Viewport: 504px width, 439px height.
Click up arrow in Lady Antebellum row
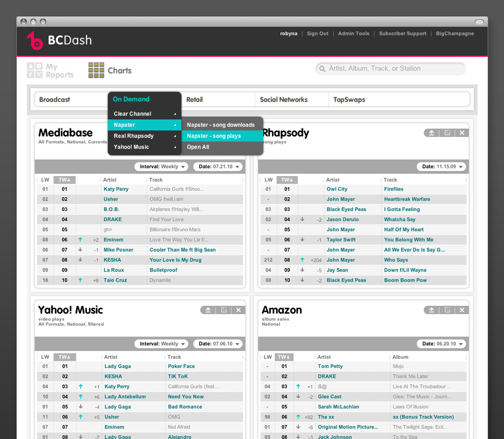81,396
